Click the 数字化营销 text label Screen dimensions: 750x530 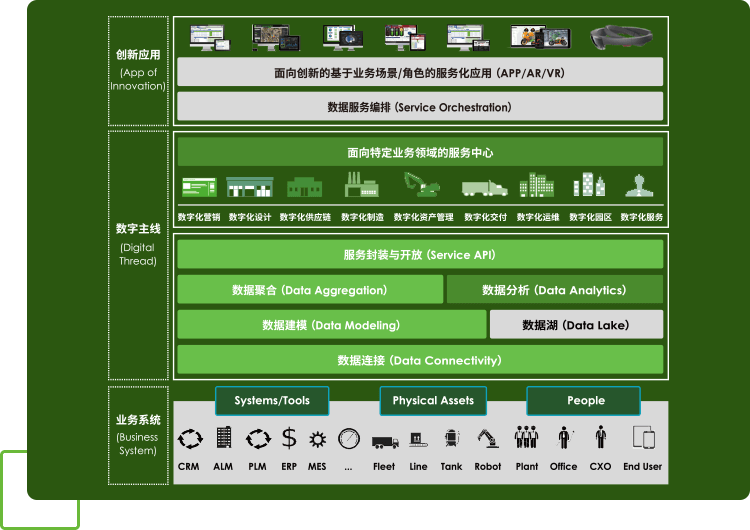click(199, 217)
